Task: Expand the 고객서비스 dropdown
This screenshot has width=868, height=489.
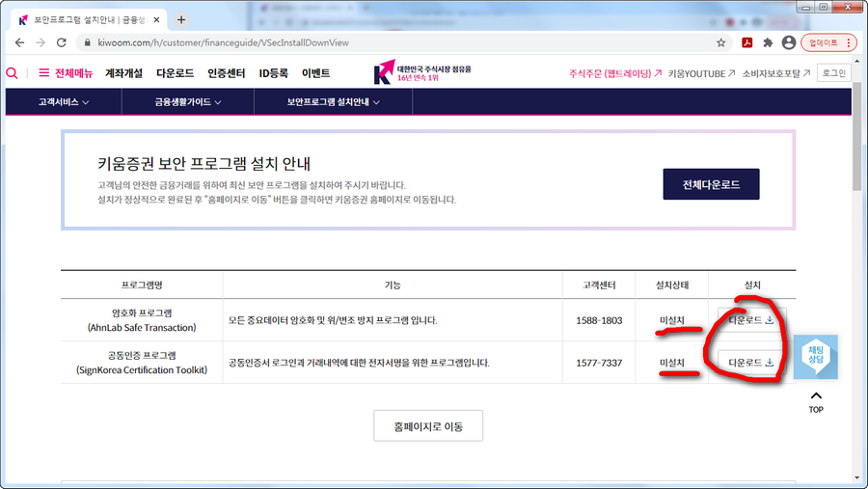Action: click(64, 102)
